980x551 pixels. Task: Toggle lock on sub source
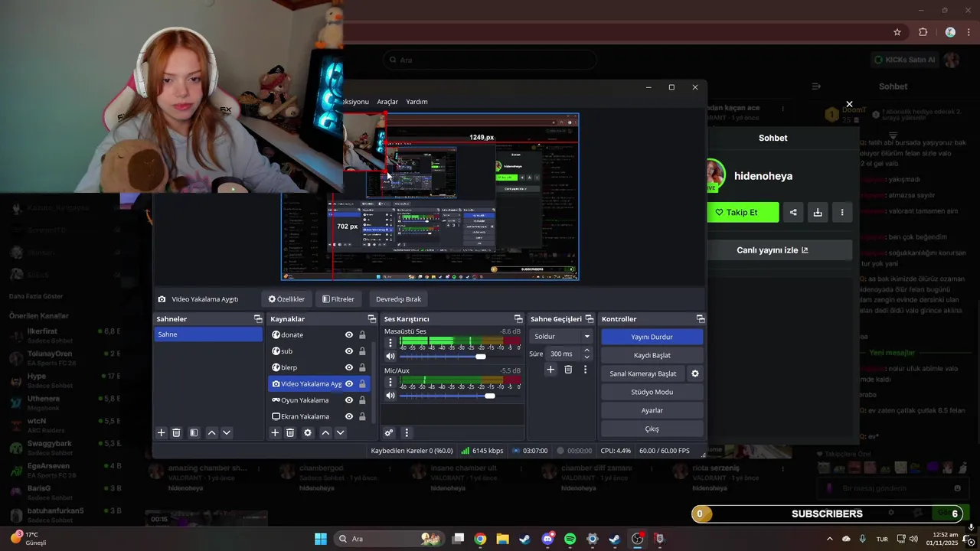pos(362,351)
